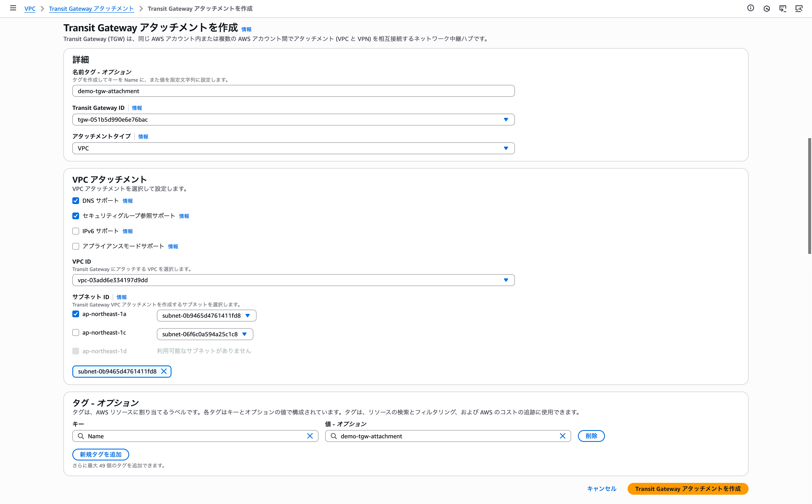
Task: Disable the DNS サポート checkbox
Action: [76, 201]
